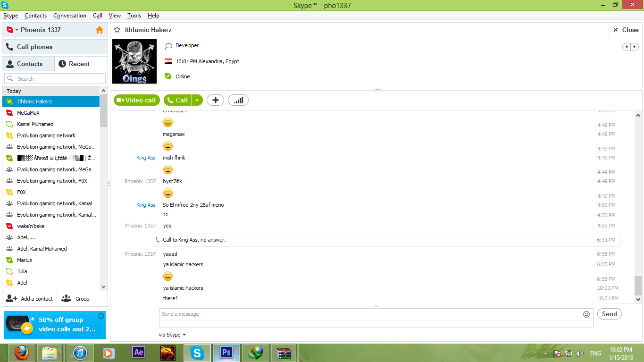Click the Call phones button
The image size is (644, 362).
(x=55, y=47)
